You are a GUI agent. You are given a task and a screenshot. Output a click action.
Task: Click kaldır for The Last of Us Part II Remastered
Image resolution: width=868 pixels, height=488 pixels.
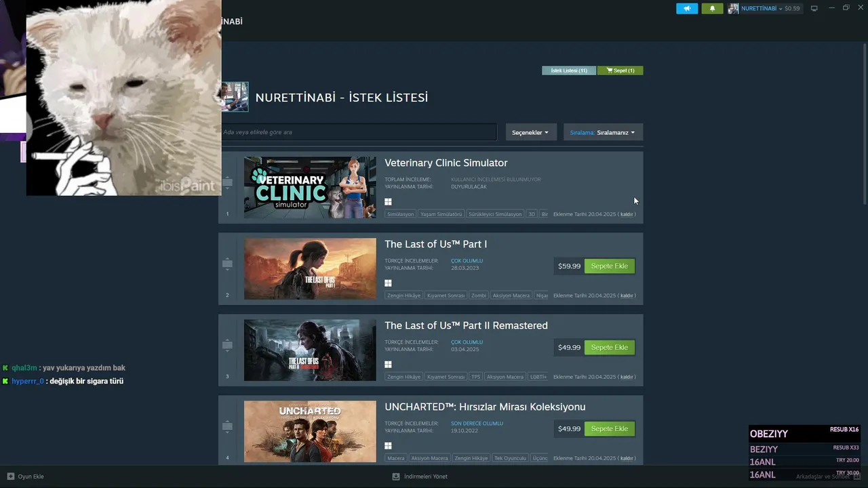(x=627, y=377)
